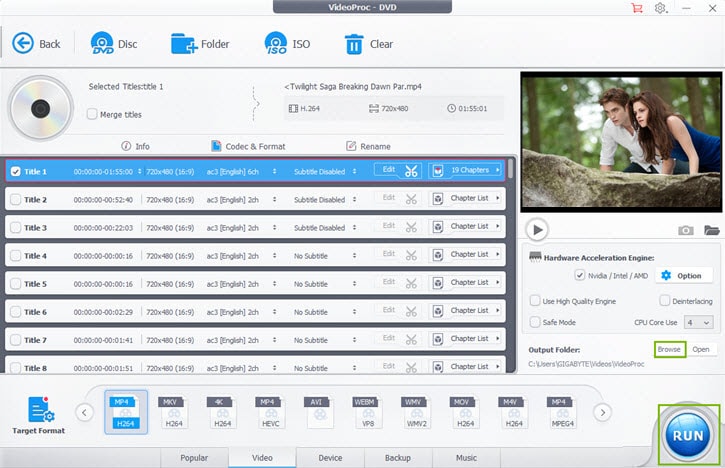Check the Title 2 checkbox
Image resolution: width=725 pixels, height=468 pixels.
point(15,199)
